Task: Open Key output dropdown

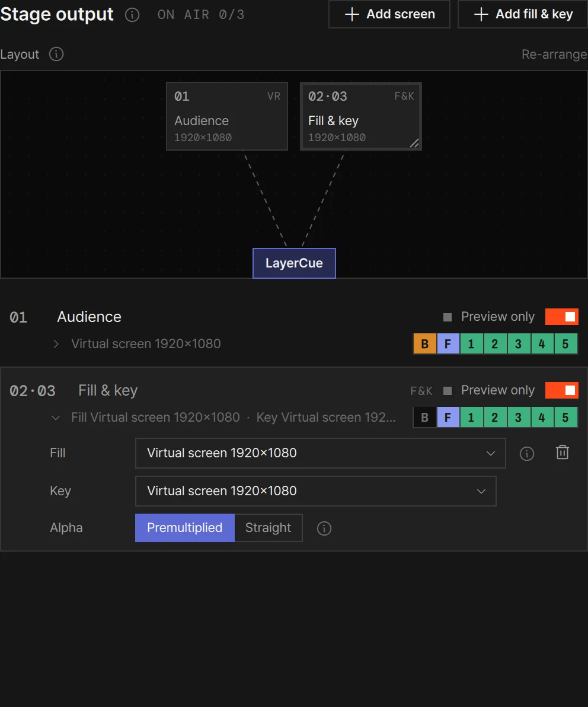Action: [x=316, y=491]
